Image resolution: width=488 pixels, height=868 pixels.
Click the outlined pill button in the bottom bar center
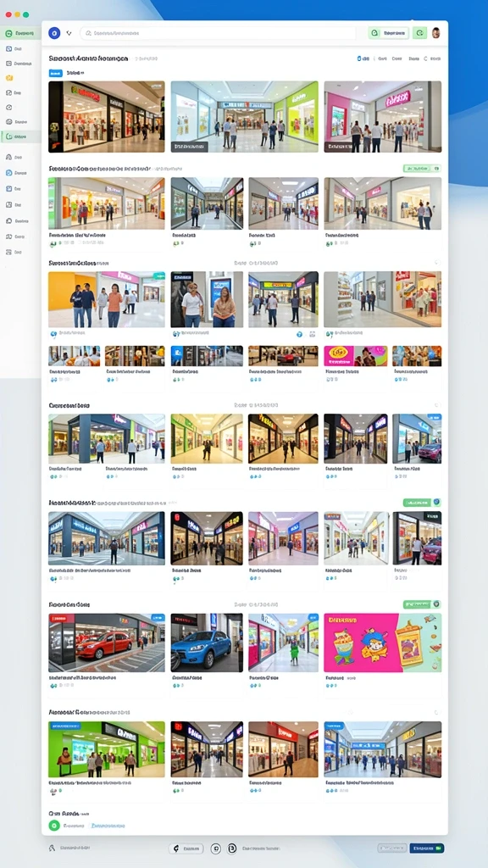point(186,848)
